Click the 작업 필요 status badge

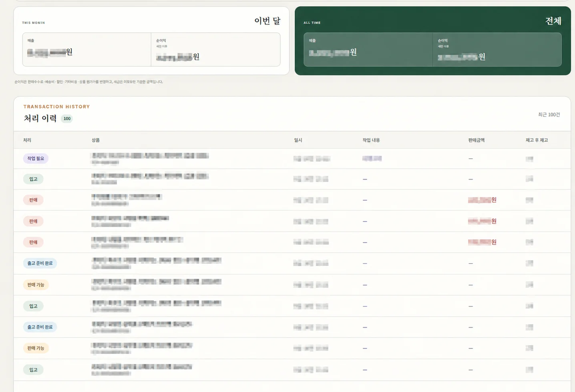click(36, 159)
